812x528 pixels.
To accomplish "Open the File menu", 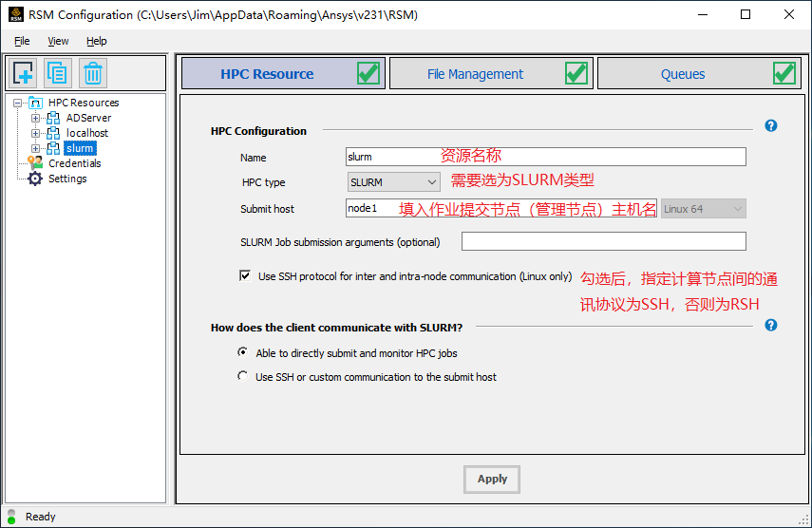I will coord(22,41).
